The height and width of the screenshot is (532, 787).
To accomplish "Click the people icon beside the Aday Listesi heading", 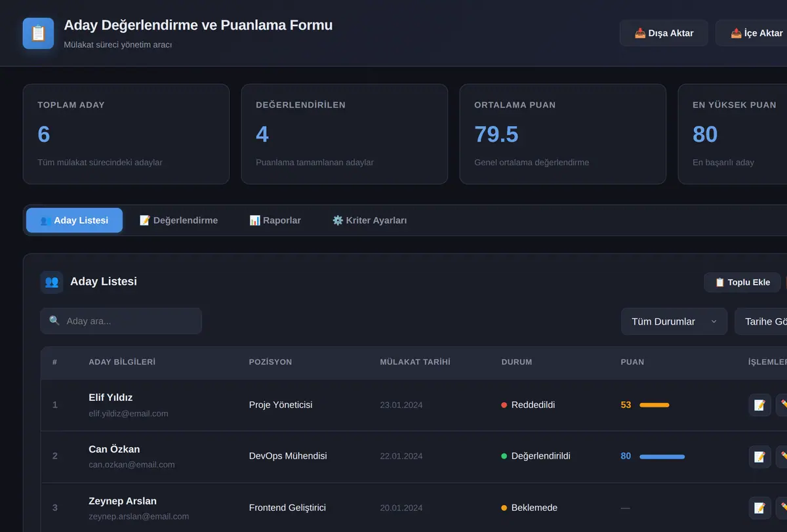I will (x=51, y=282).
